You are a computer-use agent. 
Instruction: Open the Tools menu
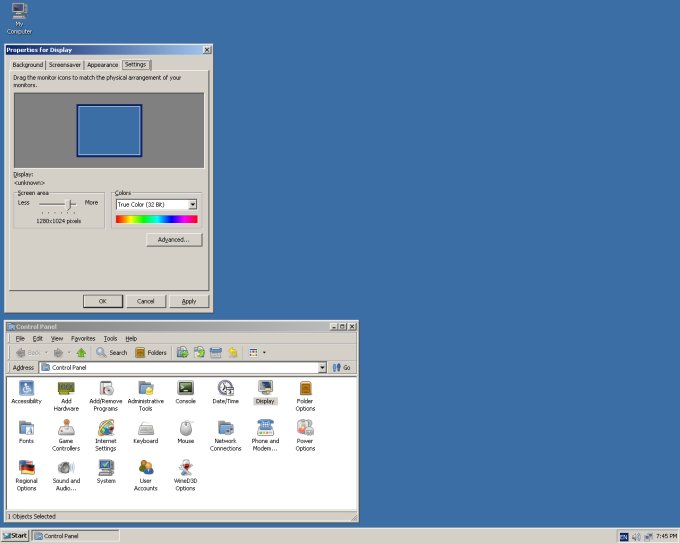pyautogui.click(x=110, y=338)
